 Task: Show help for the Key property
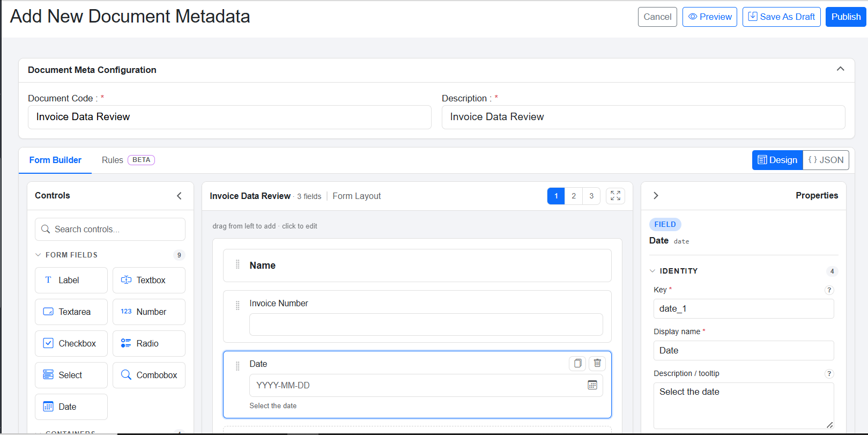[829, 290]
